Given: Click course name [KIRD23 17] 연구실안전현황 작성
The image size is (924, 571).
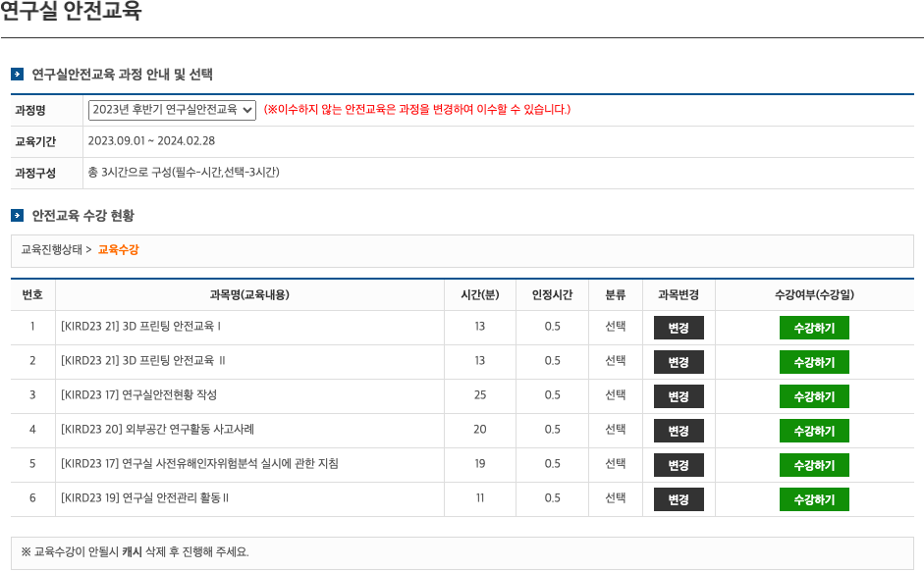Looking at the screenshot, I should click(139, 395).
